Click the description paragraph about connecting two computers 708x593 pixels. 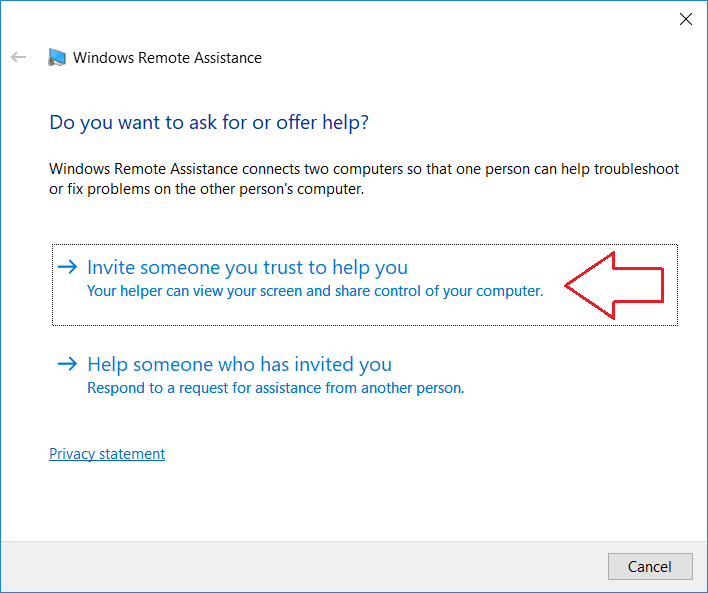tap(364, 179)
